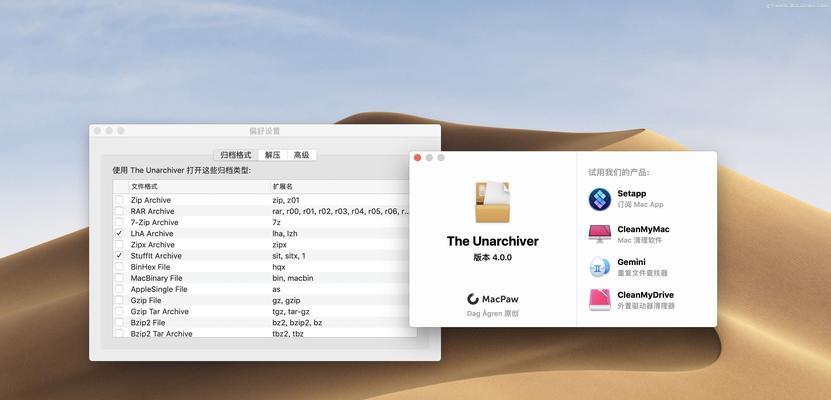Image resolution: width=831 pixels, height=400 pixels.
Task: Open Gemini product icon
Action: click(x=600, y=267)
